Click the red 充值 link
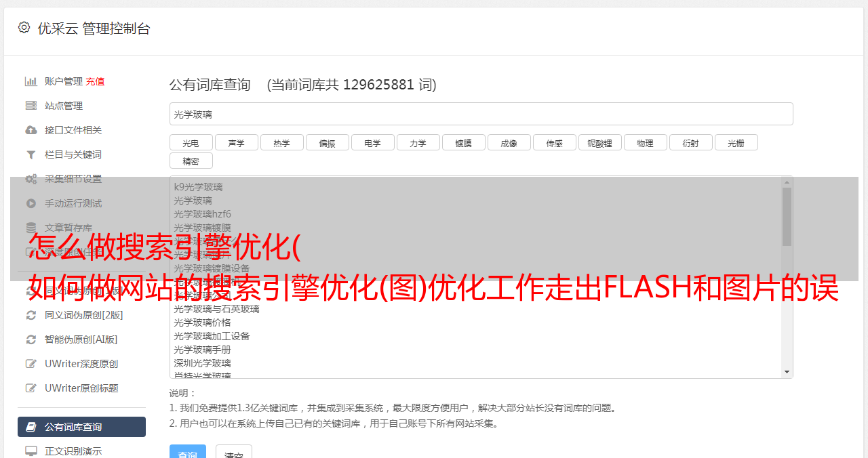Viewport: 868px width, 458px height. [95, 81]
